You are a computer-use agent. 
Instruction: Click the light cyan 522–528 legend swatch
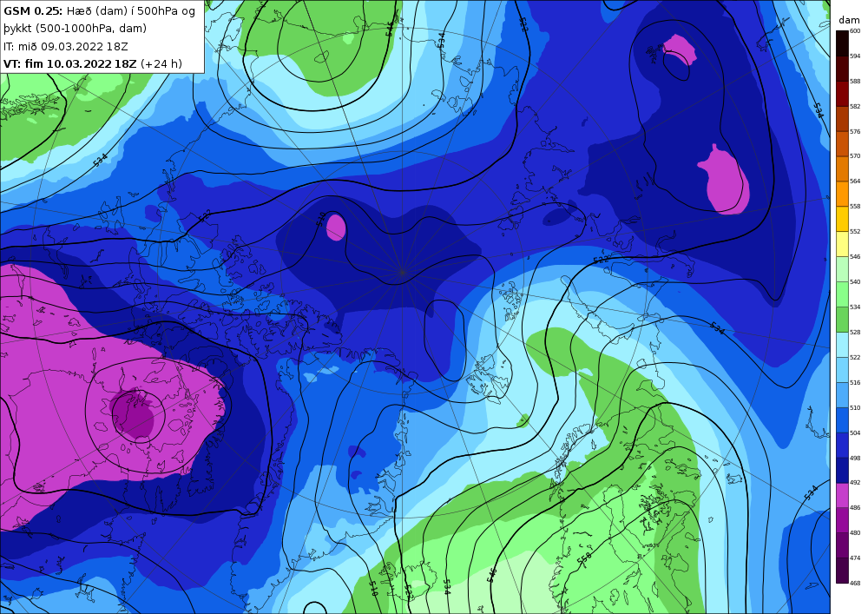tap(842, 345)
